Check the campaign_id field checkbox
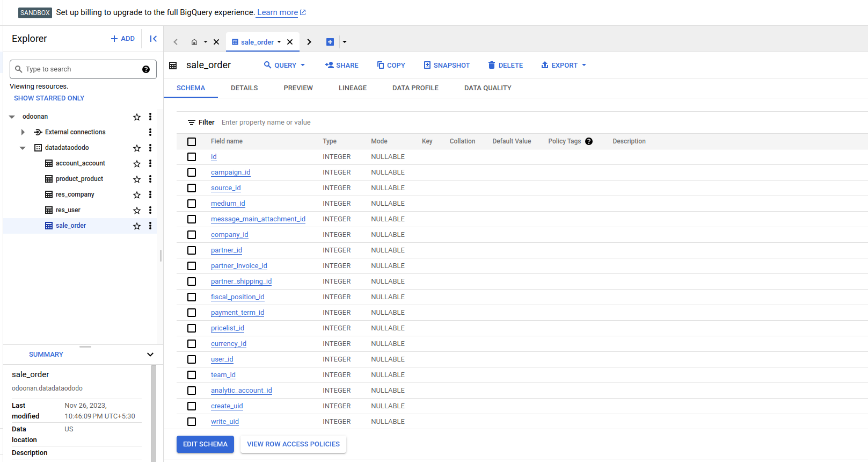The width and height of the screenshot is (868, 462). 192,172
